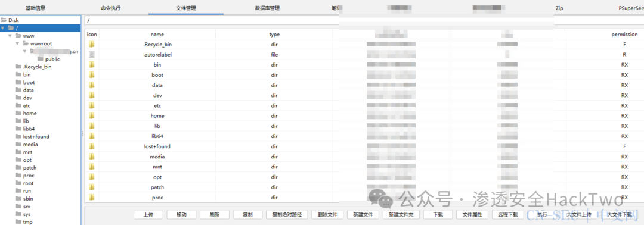Click the folder icon in the proc table row
644x225 pixels.
tap(92, 198)
